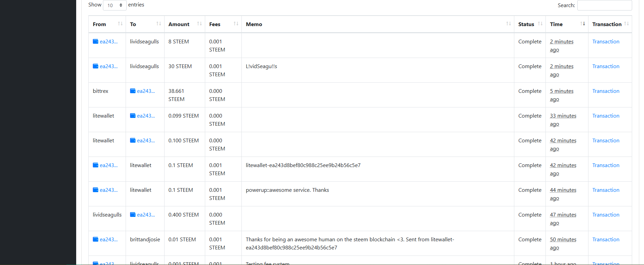Open the Show entries count dropdown
This screenshot has width=644, height=265.
(x=114, y=5)
